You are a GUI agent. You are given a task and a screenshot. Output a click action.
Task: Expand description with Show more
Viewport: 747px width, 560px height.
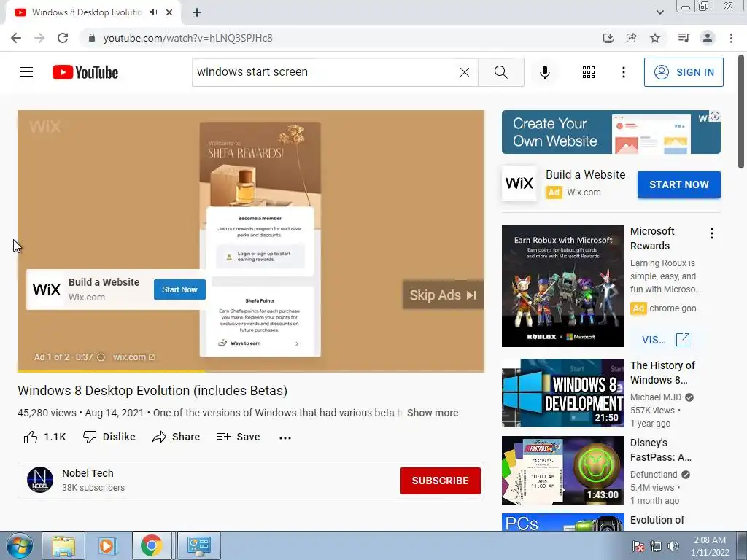(x=433, y=413)
